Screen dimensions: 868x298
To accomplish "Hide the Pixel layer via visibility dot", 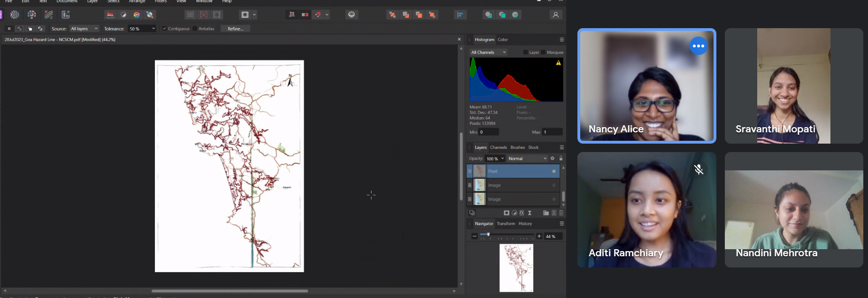I will (554, 171).
